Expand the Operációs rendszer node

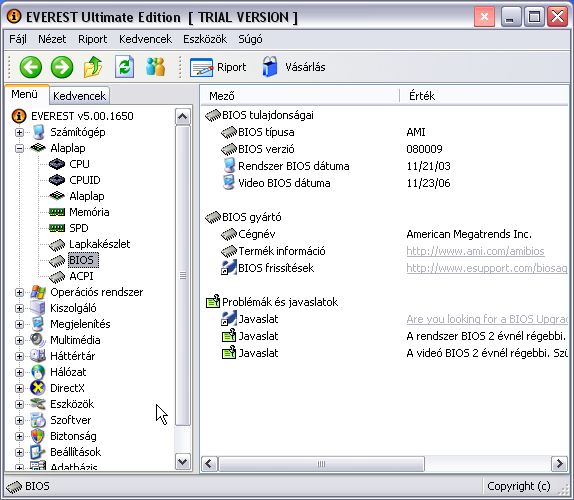coord(19,292)
